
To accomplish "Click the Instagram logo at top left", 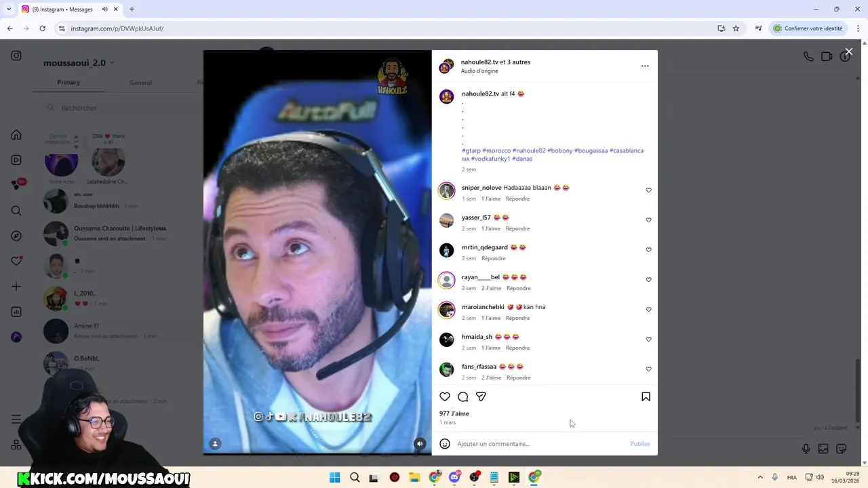I will click(16, 56).
